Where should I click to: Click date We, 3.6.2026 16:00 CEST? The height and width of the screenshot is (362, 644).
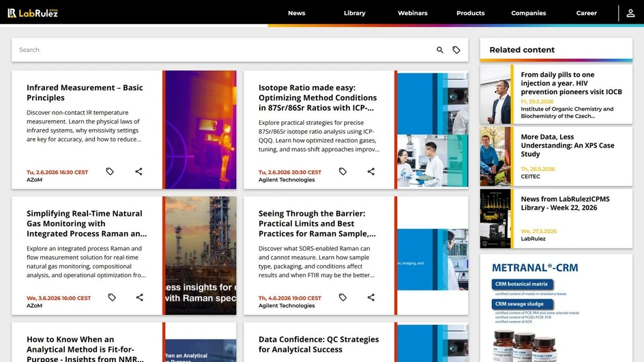click(x=59, y=298)
